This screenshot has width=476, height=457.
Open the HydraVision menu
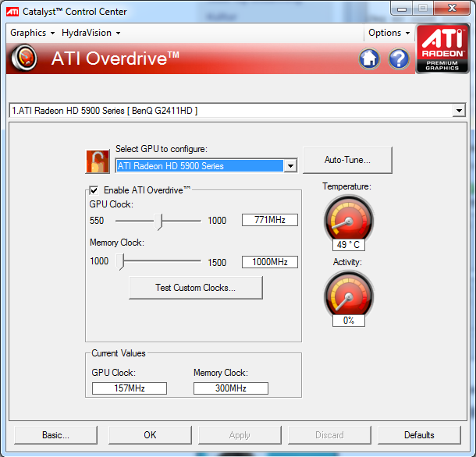[x=91, y=33]
